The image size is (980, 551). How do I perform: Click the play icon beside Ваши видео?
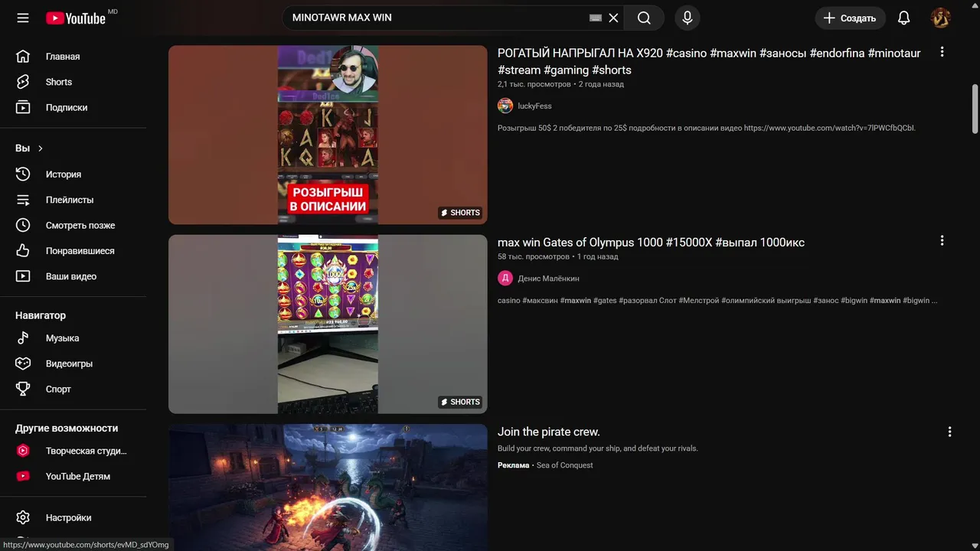[x=23, y=276]
